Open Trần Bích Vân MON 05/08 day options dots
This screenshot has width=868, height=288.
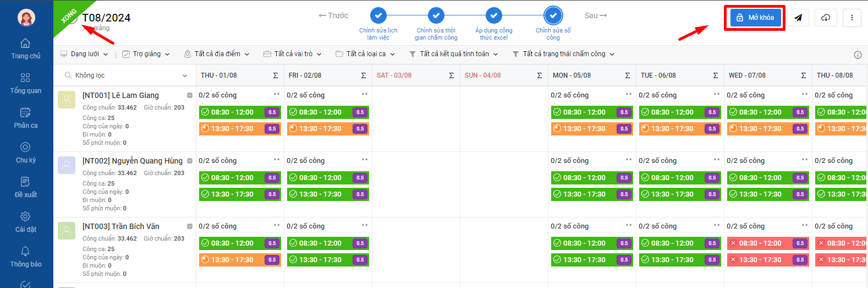pos(628,225)
